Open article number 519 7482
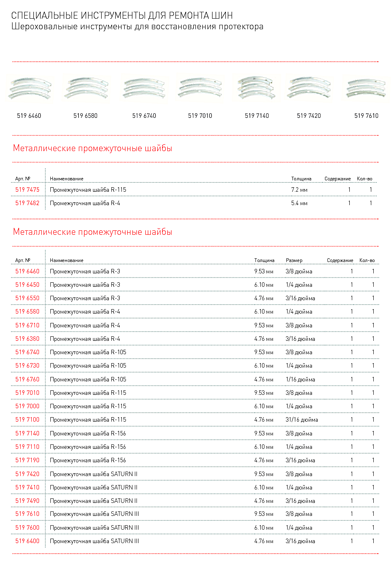This screenshot has height=563, width=392. pos(27,203)
